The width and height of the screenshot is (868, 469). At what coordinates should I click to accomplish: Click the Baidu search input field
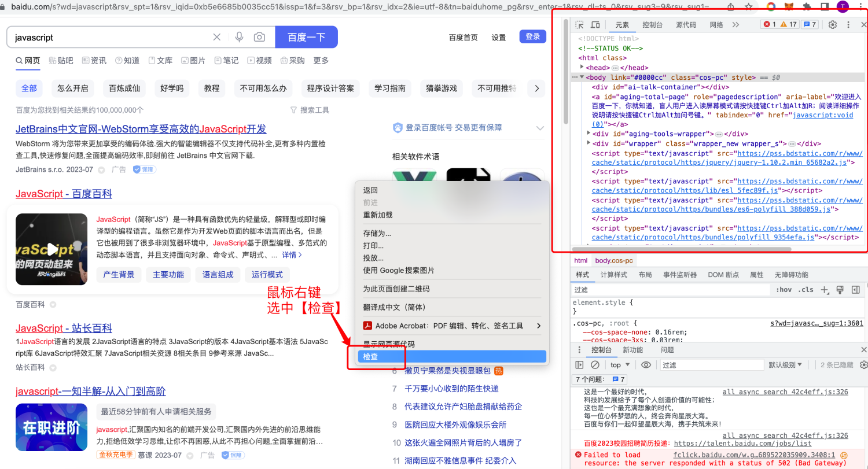110,37
